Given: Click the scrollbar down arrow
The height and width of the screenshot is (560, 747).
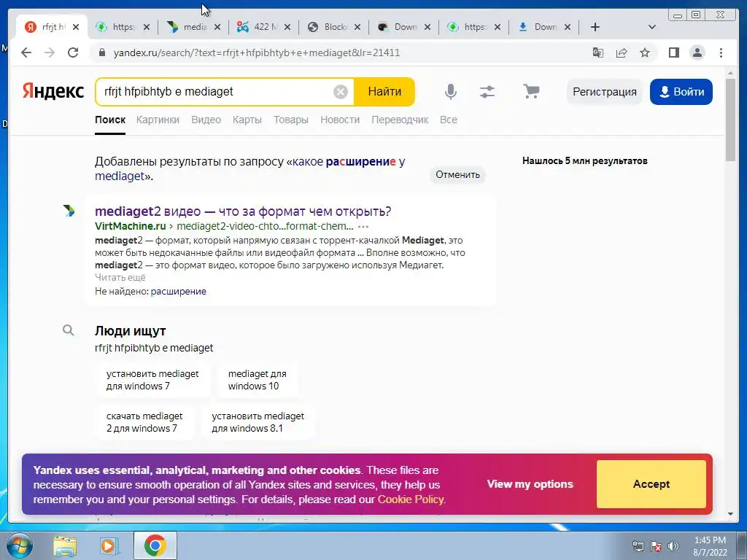Looking at the screenshot, I should tap(730, 514).
